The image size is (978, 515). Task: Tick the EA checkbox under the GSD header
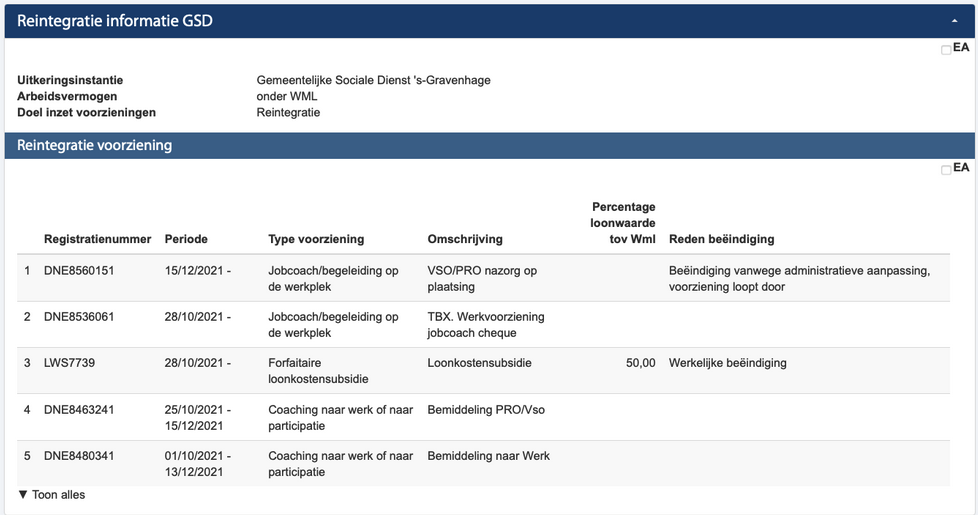tap(946, 50)
